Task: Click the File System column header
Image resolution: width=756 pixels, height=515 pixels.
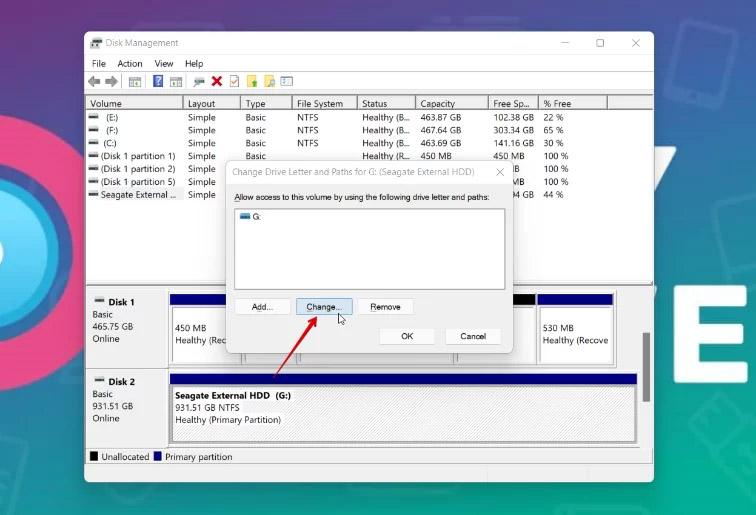Action: click(324, 103)
